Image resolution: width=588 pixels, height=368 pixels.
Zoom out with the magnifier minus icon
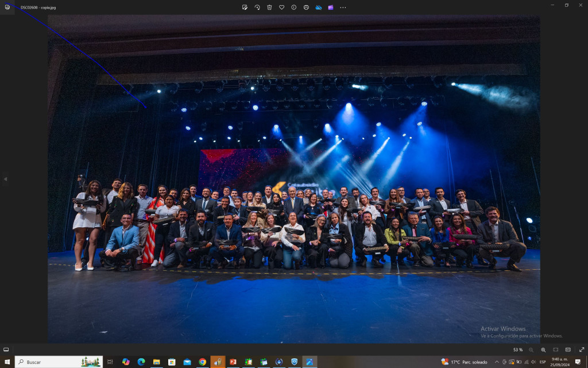point(531,350)
